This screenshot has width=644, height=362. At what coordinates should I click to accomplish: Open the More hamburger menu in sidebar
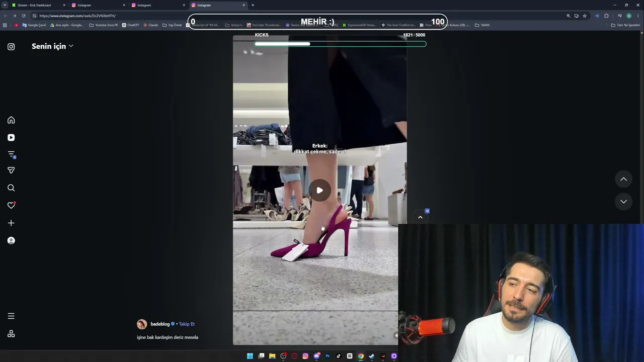click(x=11, y=316)
